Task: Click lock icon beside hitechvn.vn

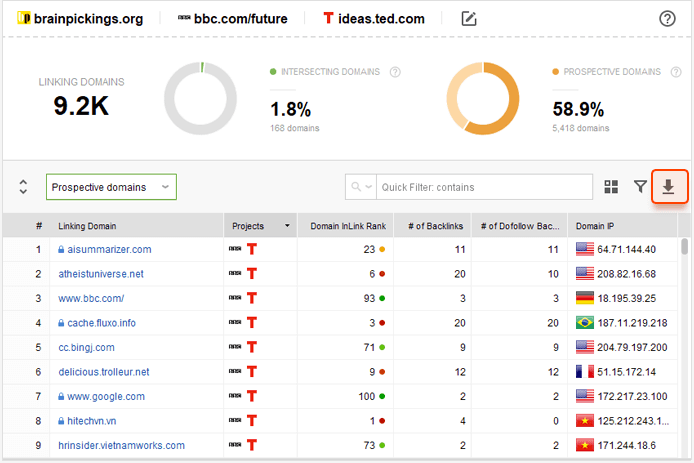Action: click(x=61, y=421)
